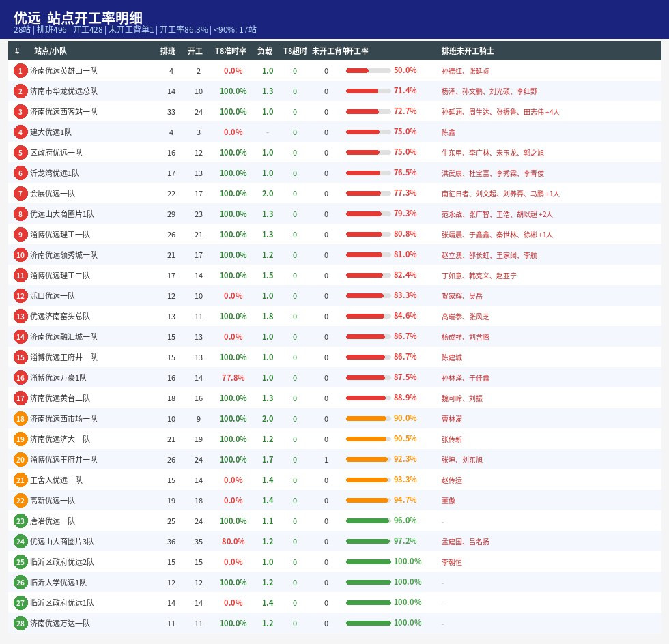669x644 pixels.
Task: Click the summary line starting 28站
Action: pos(135,30)
